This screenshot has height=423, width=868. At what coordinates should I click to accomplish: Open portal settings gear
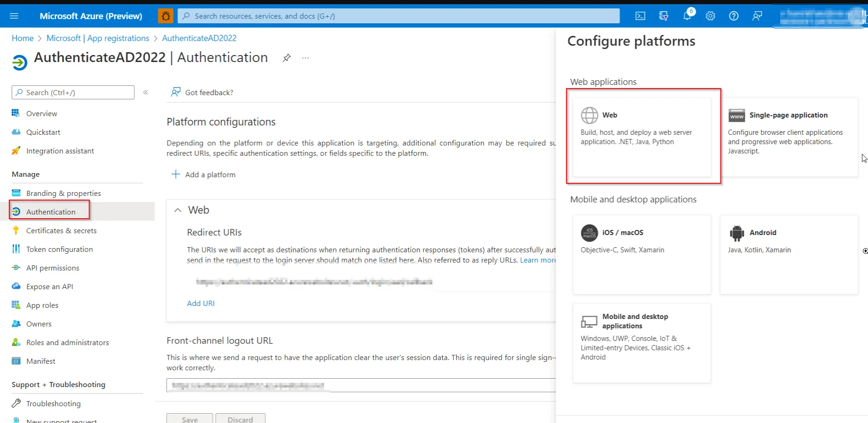[x=710, y=16]
